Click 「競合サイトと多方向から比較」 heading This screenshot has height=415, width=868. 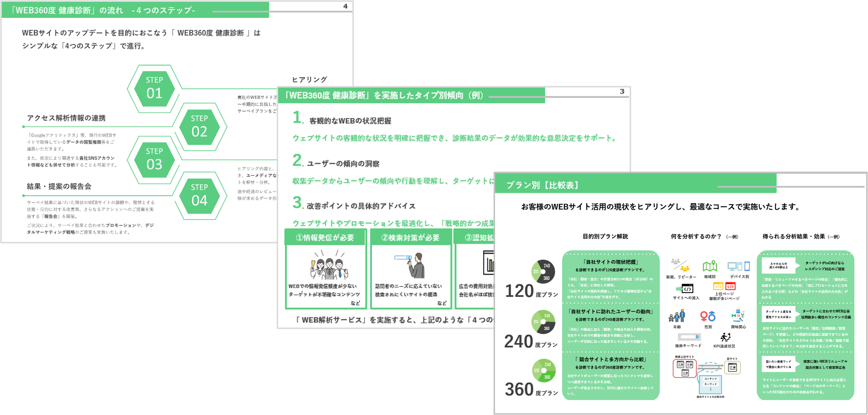pos(610,360)
